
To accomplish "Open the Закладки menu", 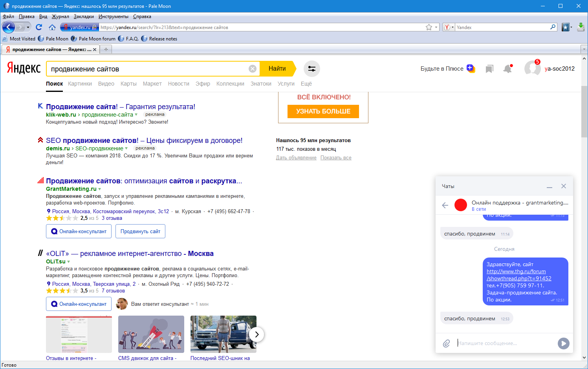I will pyautogui.click(x=84, y=16).
